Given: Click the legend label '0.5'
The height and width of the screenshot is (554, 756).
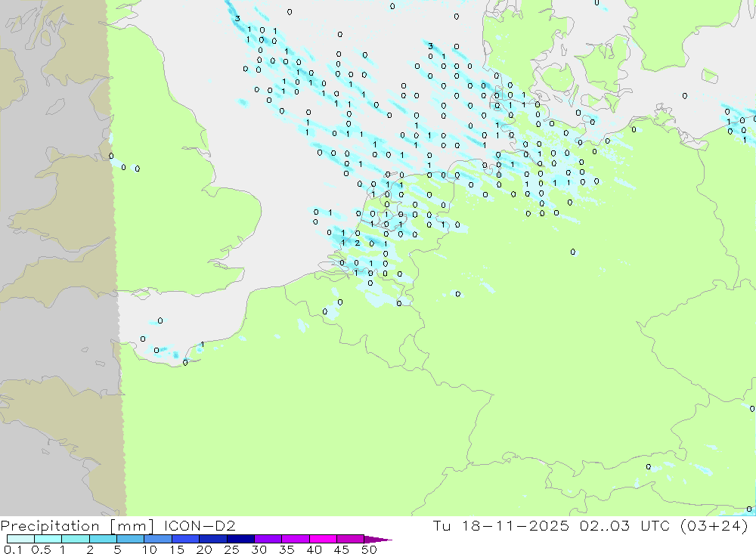Looking at the screenshot, I should click(x=41, y=549).
